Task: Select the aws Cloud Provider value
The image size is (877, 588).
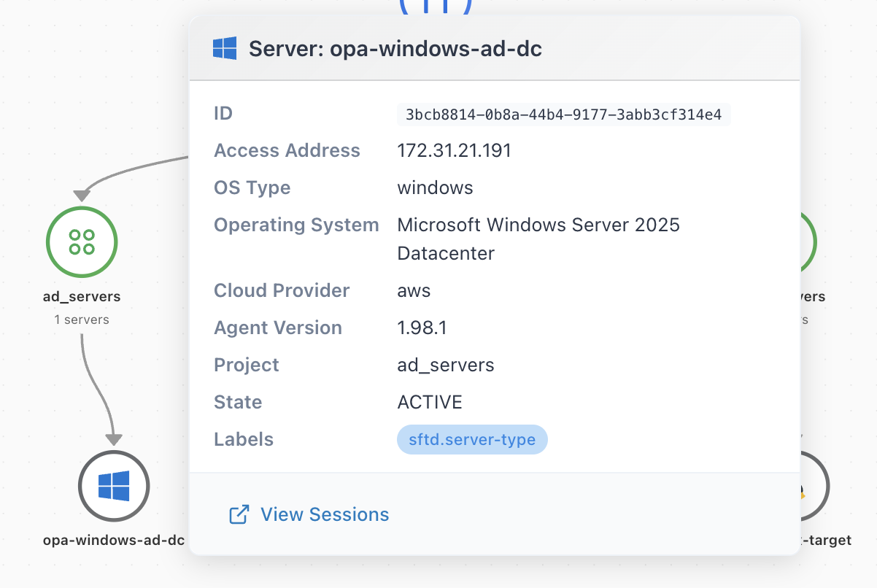Action: (x=413, y=290)
